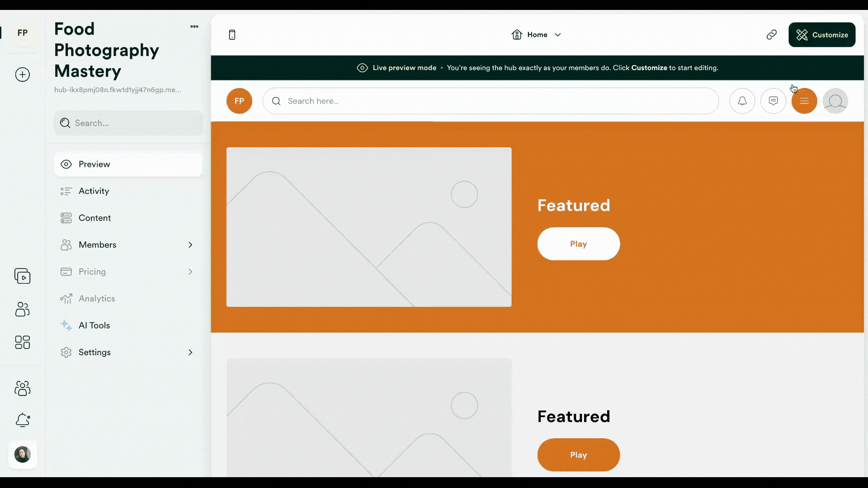The image size is (868, 488).
Task: Click orange Play button in second Featured section
Action: click(578, 455)
